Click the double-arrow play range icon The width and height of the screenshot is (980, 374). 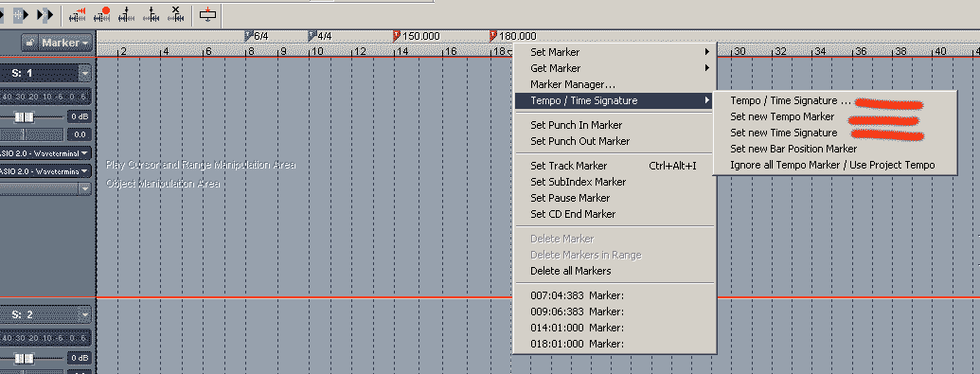(44, 14)
